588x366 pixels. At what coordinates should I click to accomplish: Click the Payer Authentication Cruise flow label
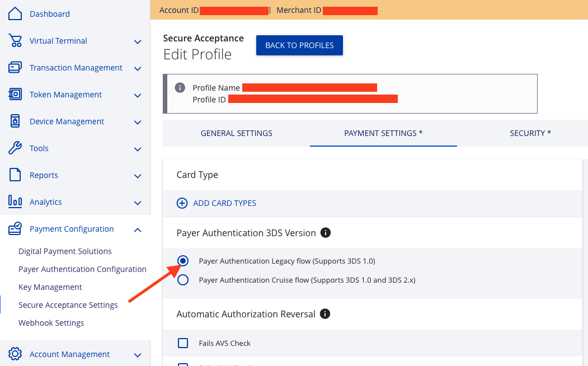point(307,280)
